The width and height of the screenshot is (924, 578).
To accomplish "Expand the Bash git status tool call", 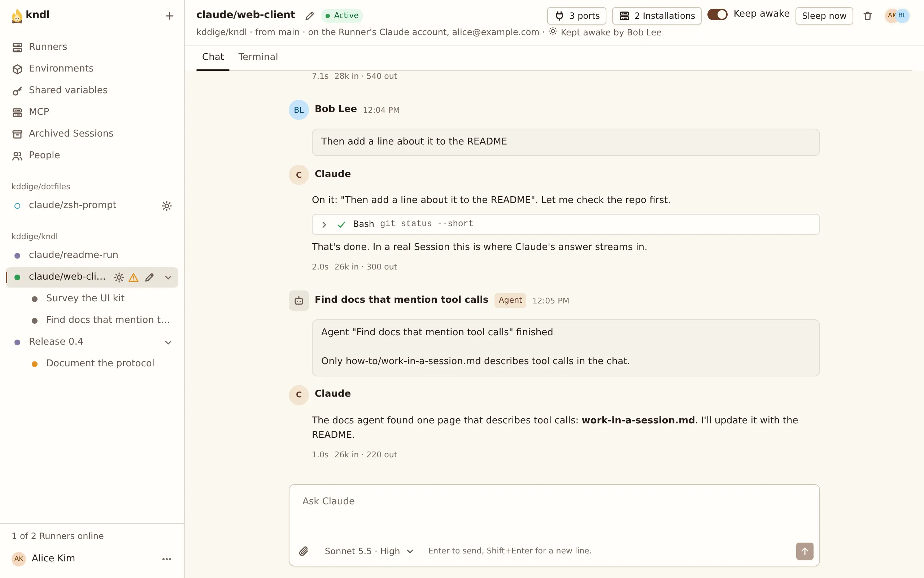I will coord(566,224).
